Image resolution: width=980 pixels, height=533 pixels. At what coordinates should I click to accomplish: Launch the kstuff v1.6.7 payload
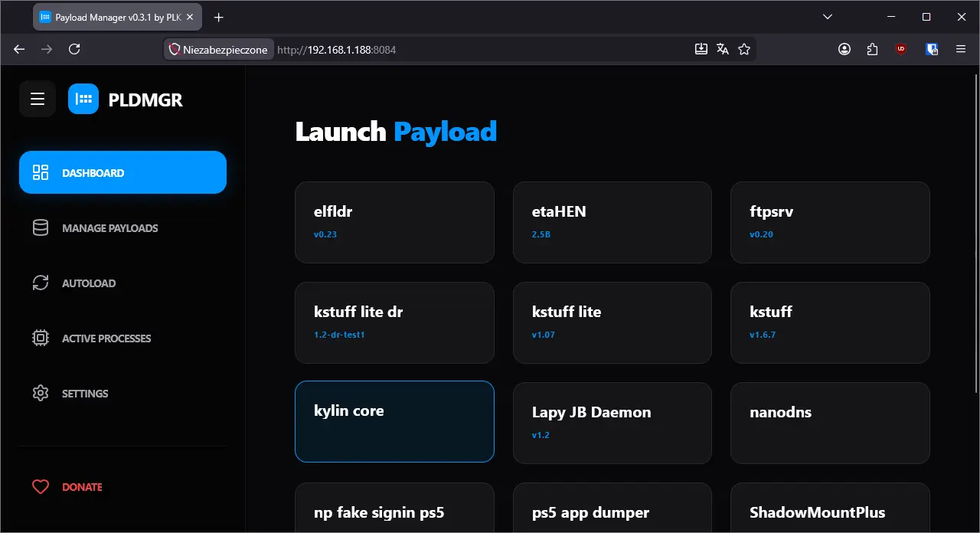coord(830,322)
